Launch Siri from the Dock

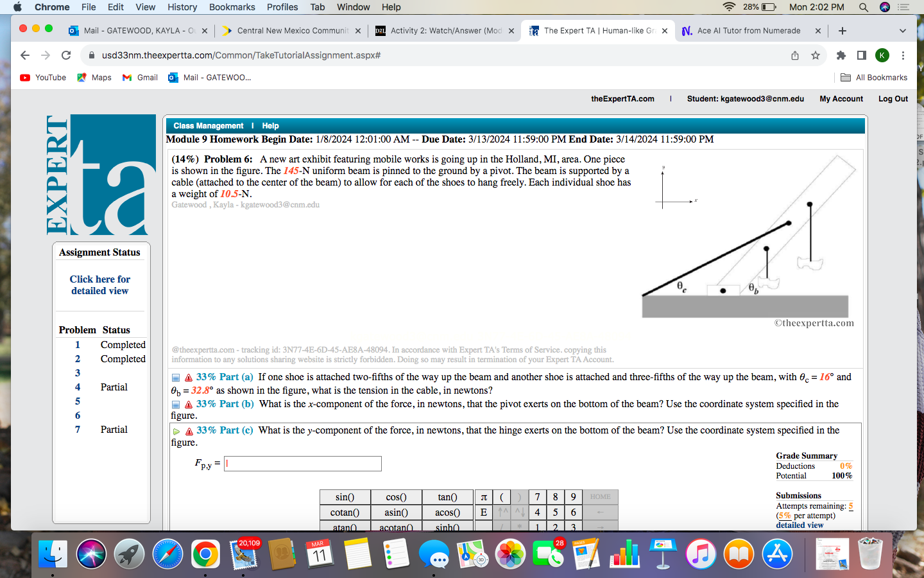tap(91, 554)
